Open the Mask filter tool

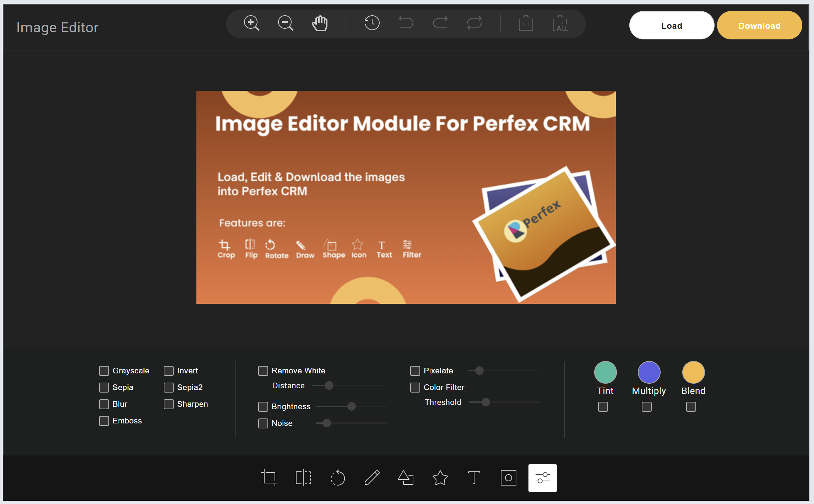pyautogui.click(x=508, y=478)
